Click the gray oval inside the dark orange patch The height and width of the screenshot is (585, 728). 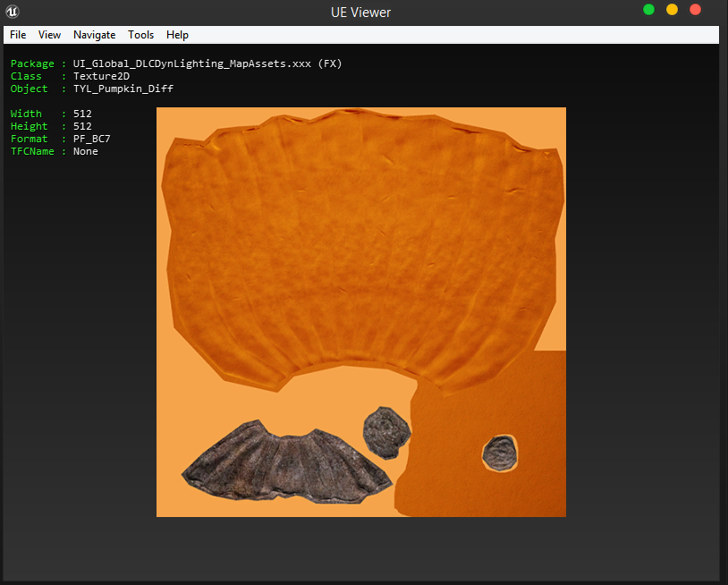coord(499,454)
